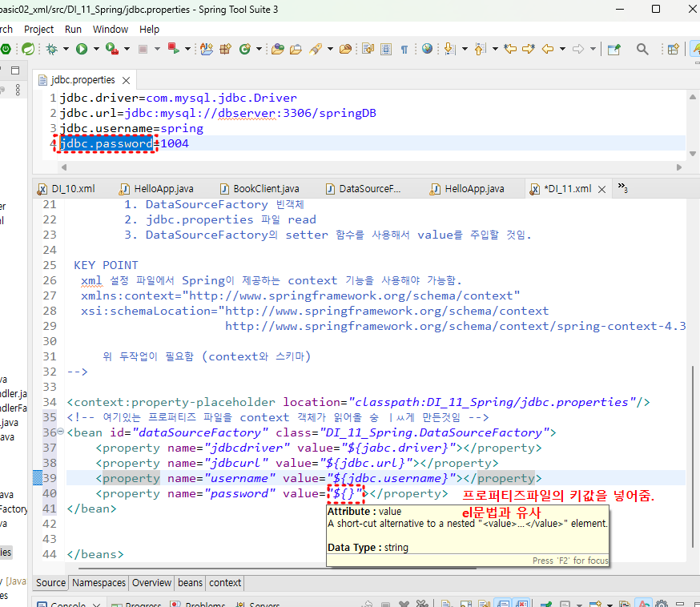
Task: Click New AspectJ/Java project icon
Action: [207, 49]
